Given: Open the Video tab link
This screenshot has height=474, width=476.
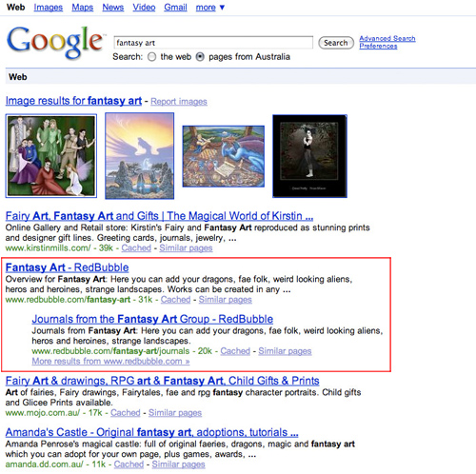Looking at the screenshot, I should click(144, 8).
